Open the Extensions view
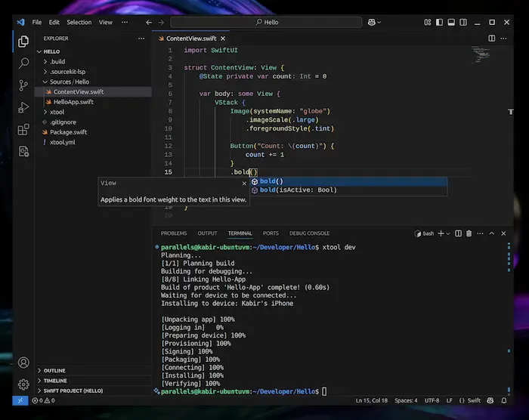The image size is (529, 420). [23, 129]
